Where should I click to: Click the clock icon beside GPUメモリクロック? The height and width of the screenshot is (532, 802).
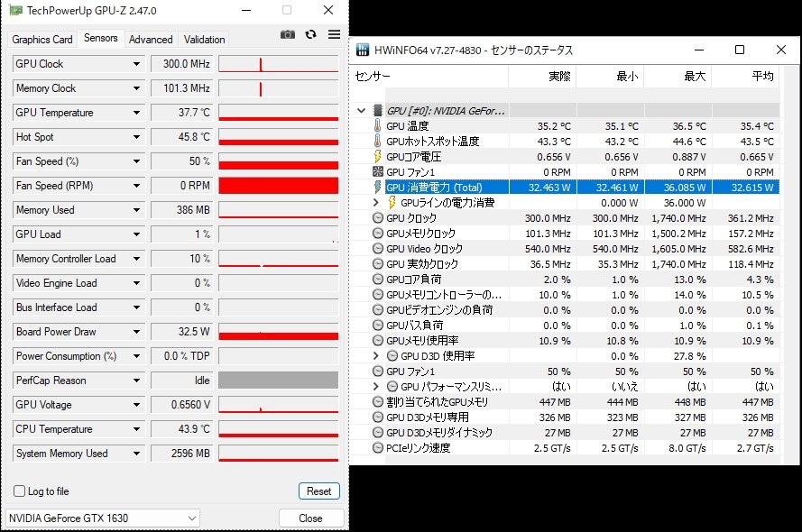point(378,233)
